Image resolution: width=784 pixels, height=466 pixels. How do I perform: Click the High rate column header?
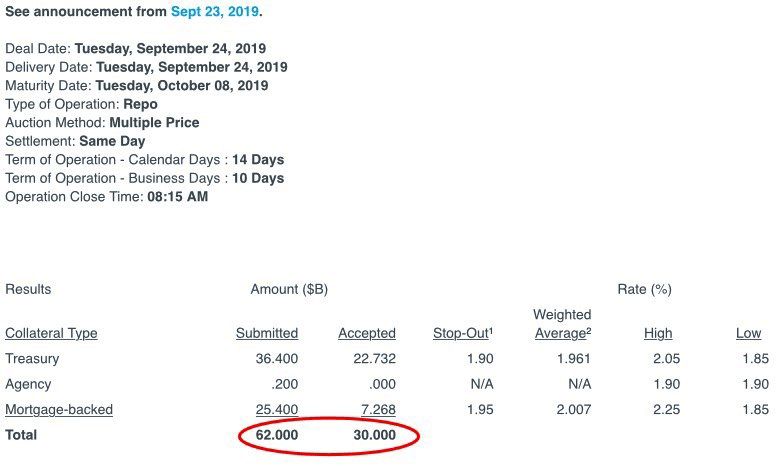(x=658, y=334)
